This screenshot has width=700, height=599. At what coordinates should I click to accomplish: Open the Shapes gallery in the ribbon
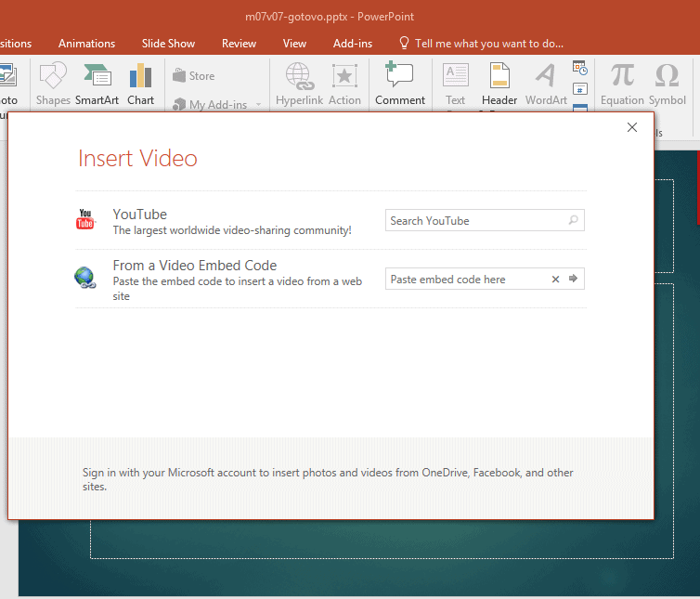point(53,84)
